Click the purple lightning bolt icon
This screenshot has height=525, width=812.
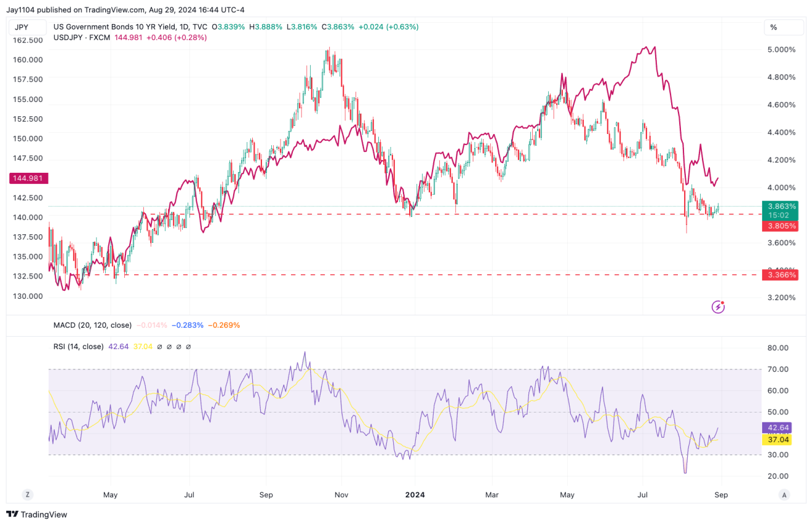point(717,306)
